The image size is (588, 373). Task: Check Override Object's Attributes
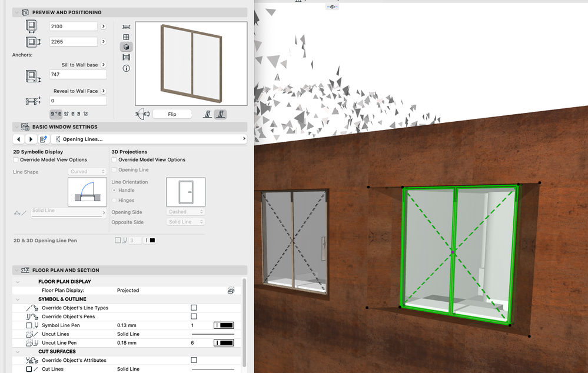click(x=194, y=360)
